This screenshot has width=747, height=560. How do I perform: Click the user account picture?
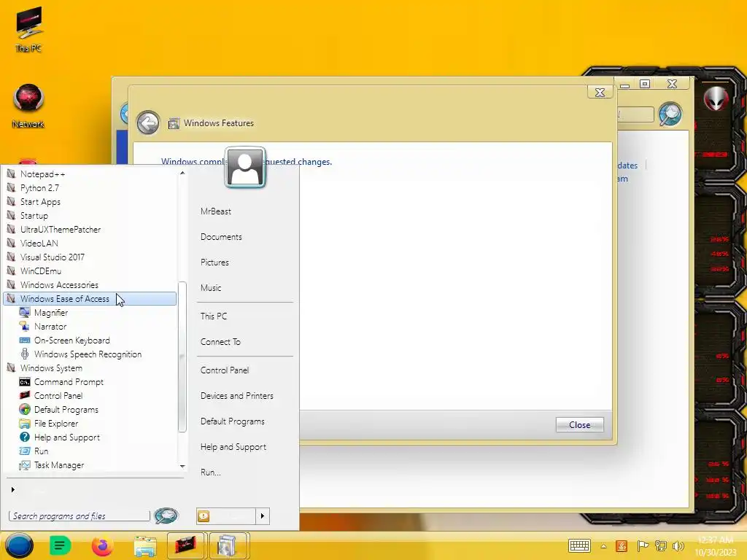point(245,167)
